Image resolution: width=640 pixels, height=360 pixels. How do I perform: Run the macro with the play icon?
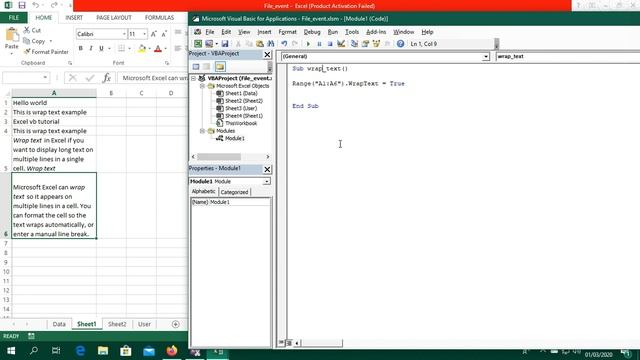coord(308,44)
